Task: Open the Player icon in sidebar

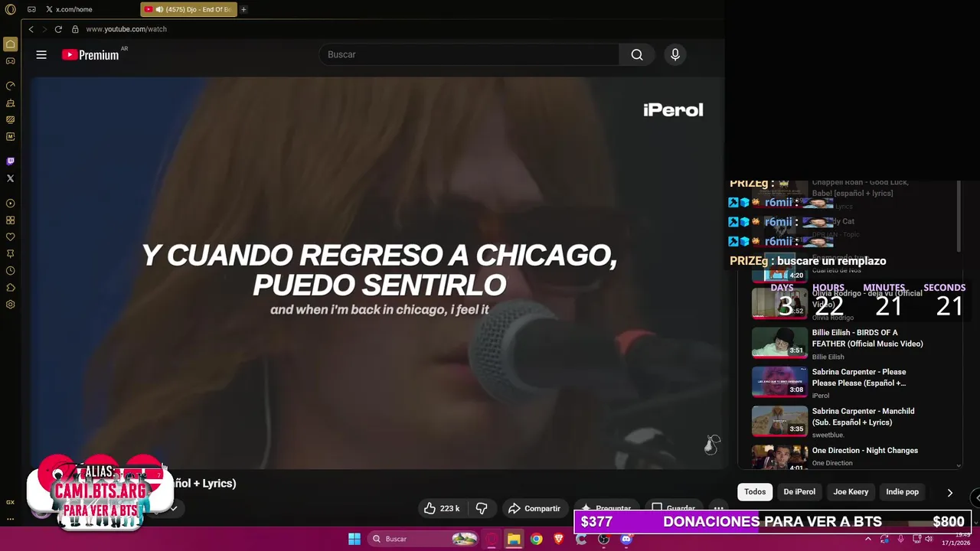Action: coord(10,204)
